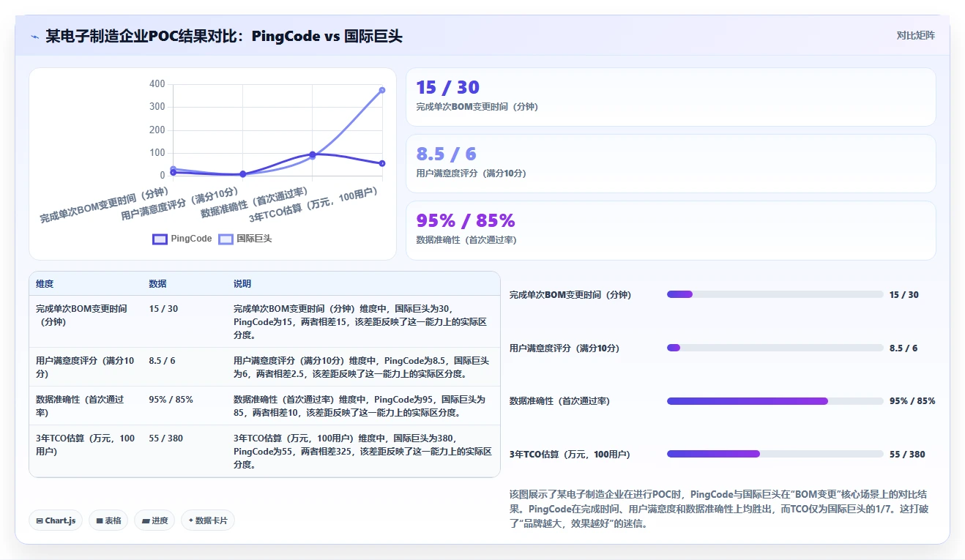Click the PingCode data point at 数据准确性
The height and width of the screenshot is (560, 965).
313,154
